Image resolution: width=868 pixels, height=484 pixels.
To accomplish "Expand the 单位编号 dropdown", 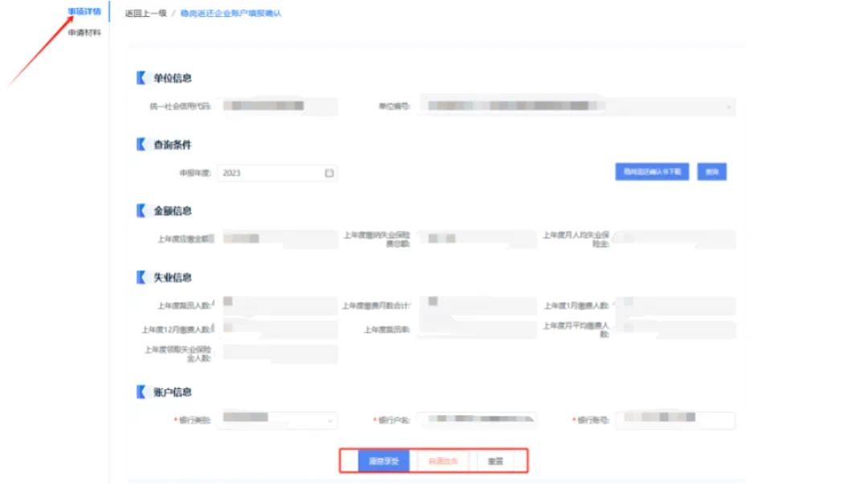I will tap(728, 106).
